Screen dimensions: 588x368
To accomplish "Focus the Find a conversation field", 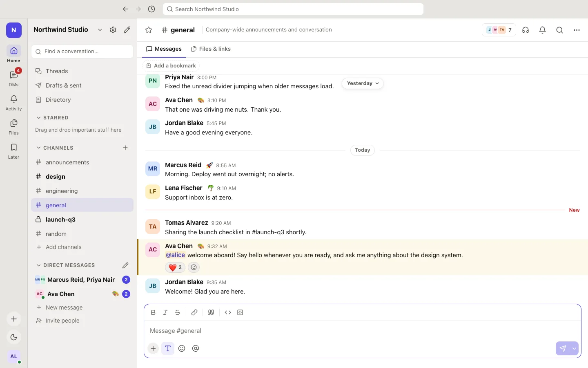I will (82, 52).
